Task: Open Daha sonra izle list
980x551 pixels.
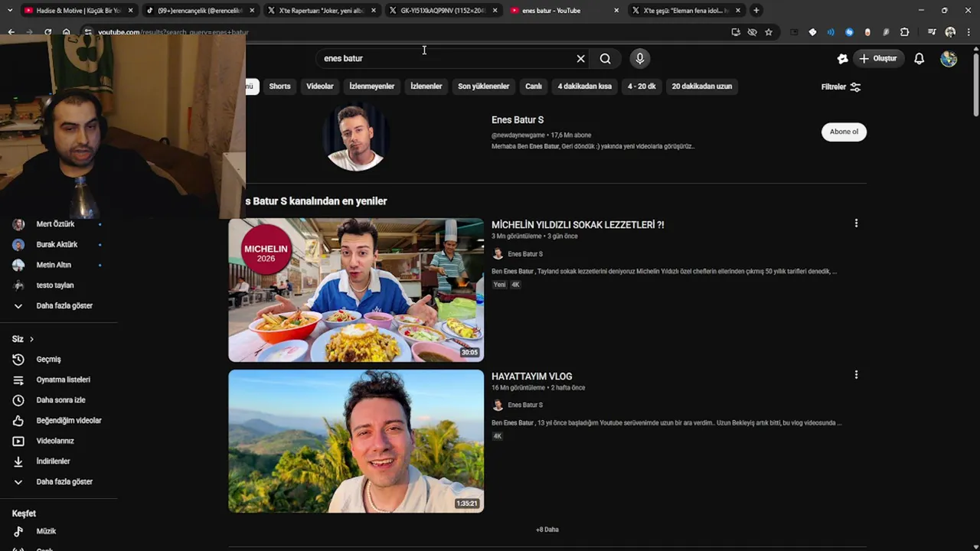Action: [x=60, y=400]
